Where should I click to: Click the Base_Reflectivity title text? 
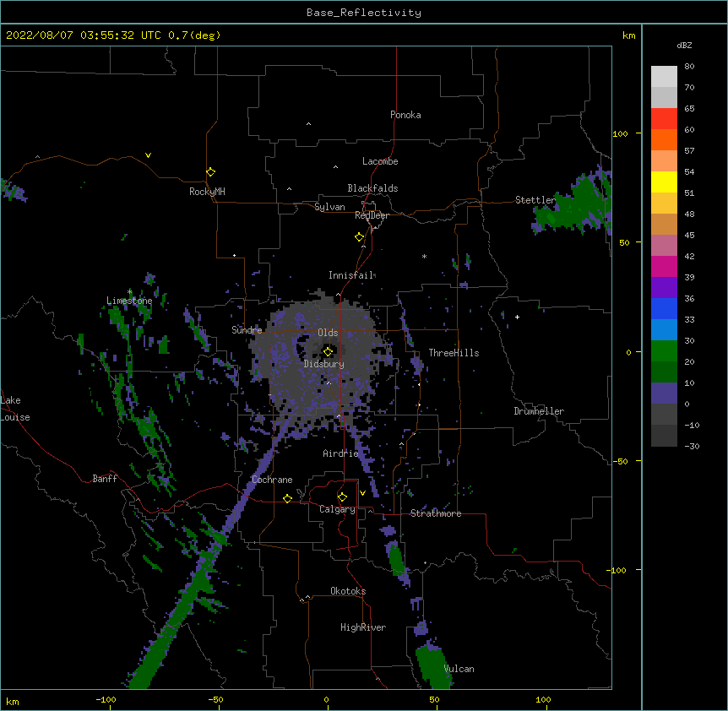click(364, 13)
